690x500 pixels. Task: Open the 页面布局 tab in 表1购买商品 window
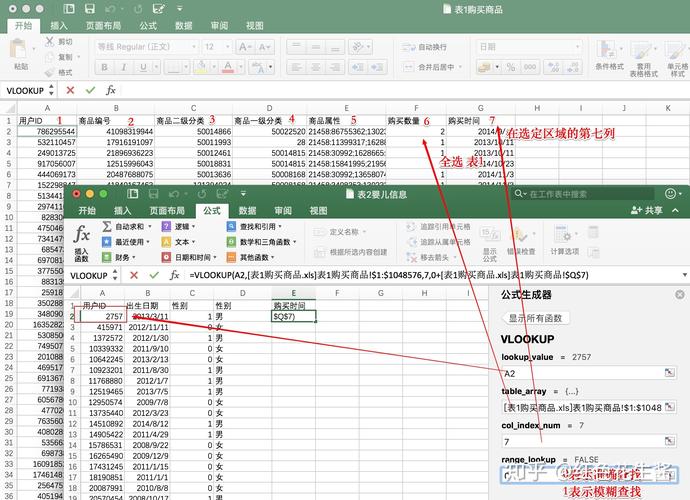click(x=103, y=26)
